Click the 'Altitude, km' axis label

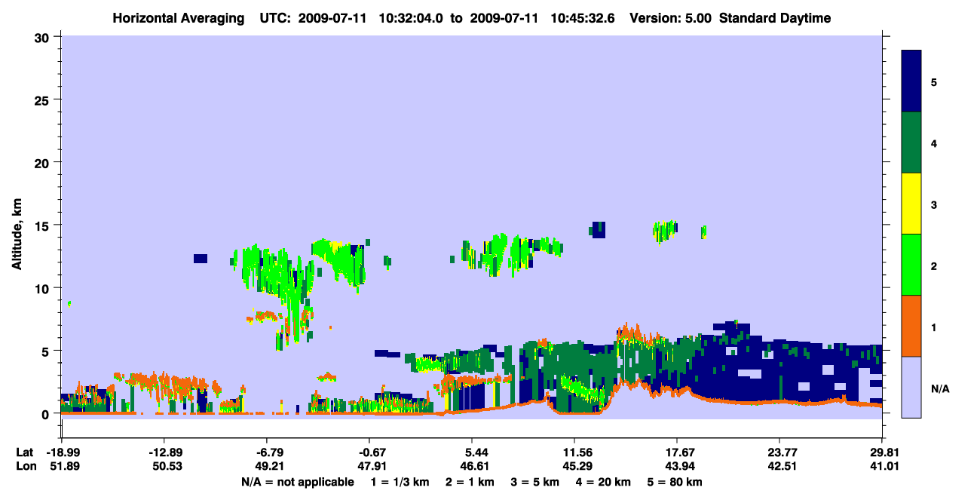click(17, 235)
